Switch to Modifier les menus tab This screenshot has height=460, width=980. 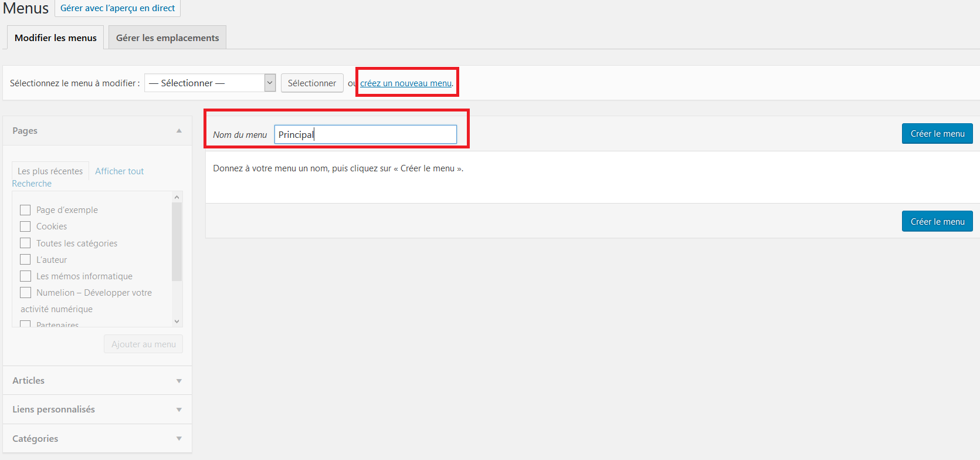(x=56, y=38)
